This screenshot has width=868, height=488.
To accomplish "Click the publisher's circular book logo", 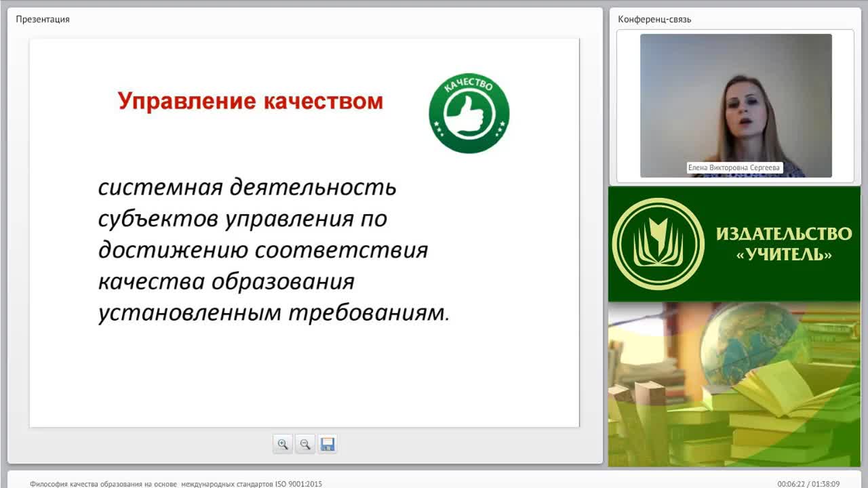I will (x=658, y=244).
